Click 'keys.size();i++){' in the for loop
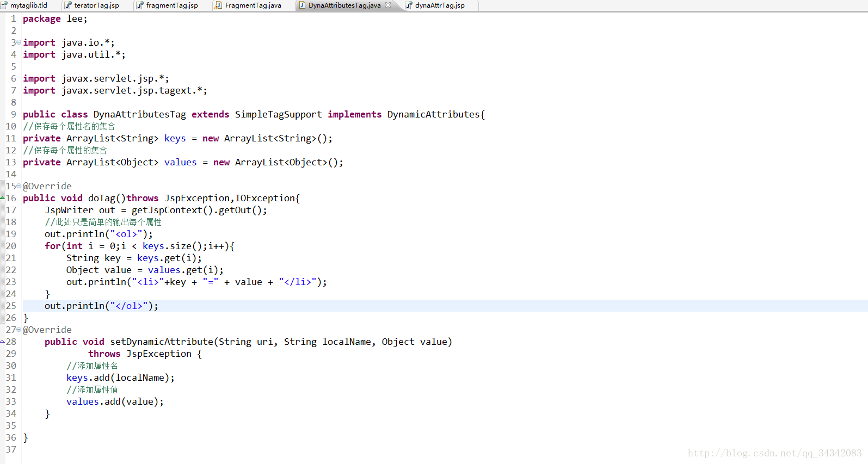Screen dimensions: 868x464 189,246
